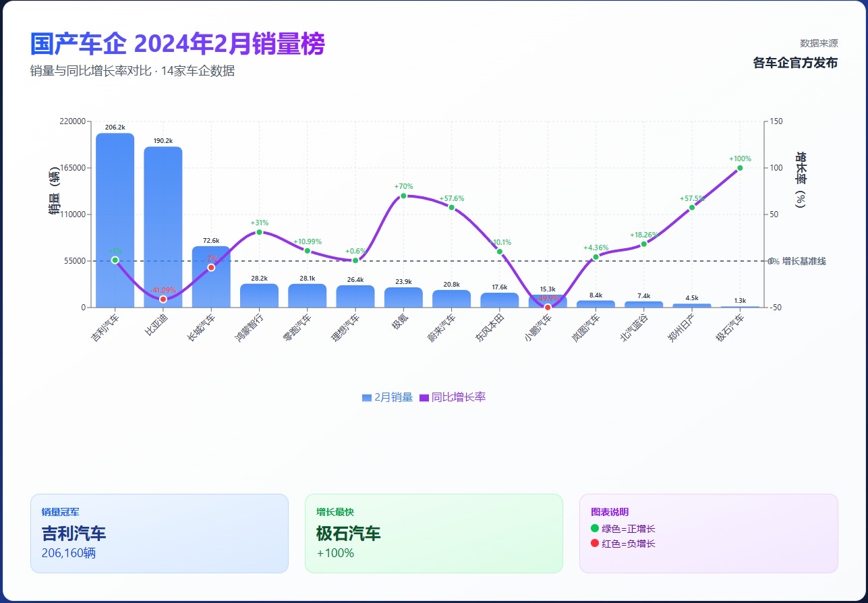Select the +10.99% growth point for 零跑汽车
This screenshot has height=603, width=868.
pyautogui.click(x=308, y=251)
